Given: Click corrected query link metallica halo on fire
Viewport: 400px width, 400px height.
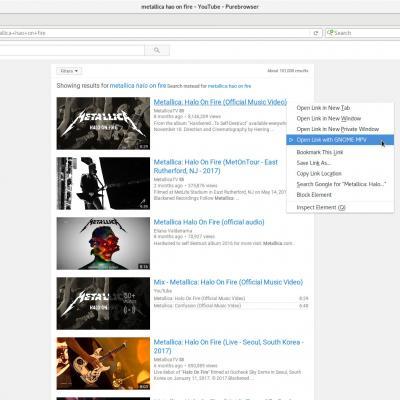Looking at the screenshot, I should coord(138,86).
